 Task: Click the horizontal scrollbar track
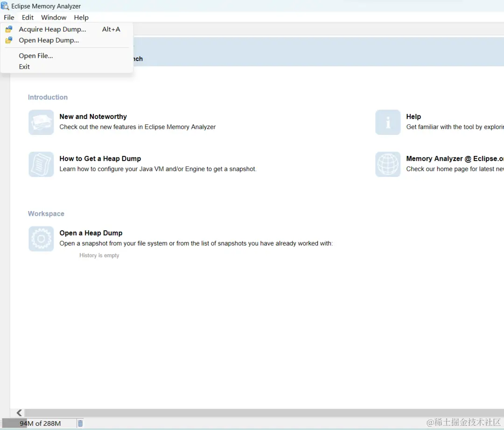click(264, 413)
